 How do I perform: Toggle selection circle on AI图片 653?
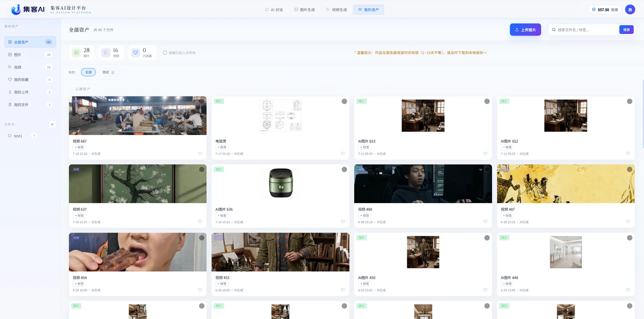pos(487,102)
